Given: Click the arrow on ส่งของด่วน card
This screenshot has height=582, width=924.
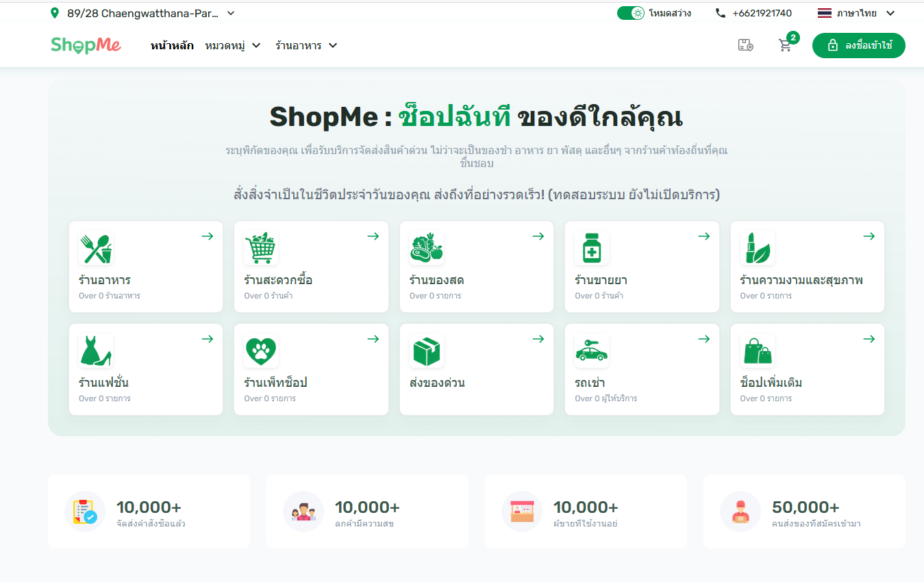Looking at the screenshot, I should 538,339.
